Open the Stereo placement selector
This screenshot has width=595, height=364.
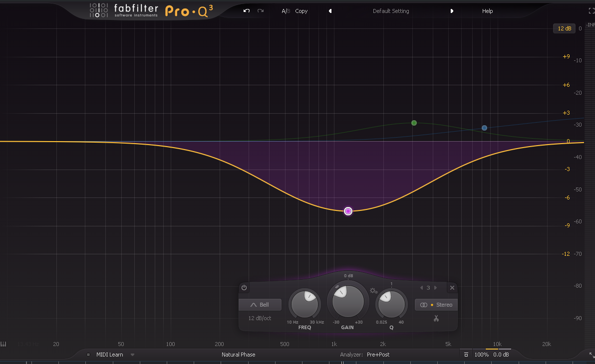click(436, 305)
